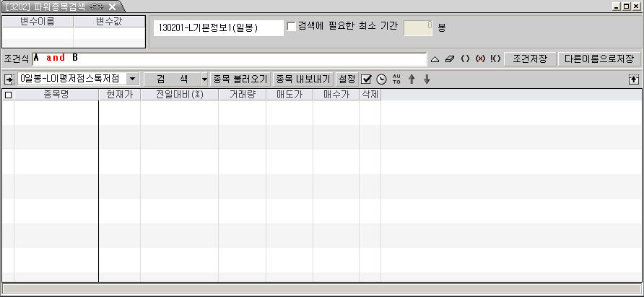
Task: Click the up arrow icon in the toolbar
Action: tap(412, 79)
